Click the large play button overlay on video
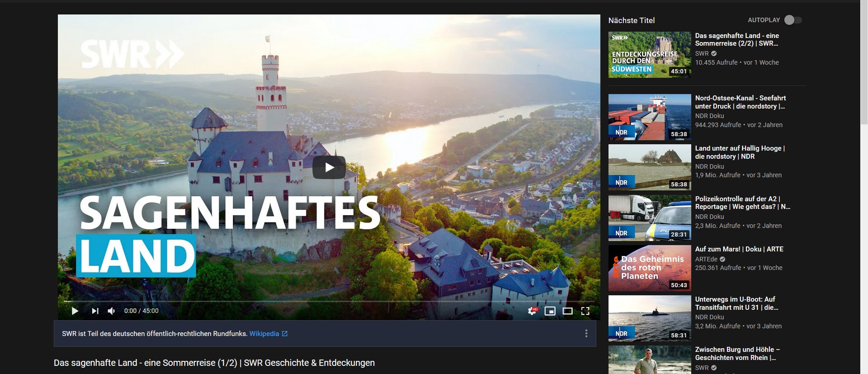Image resolution: width=868 pixels, height=374 pixels. (329, 167)
